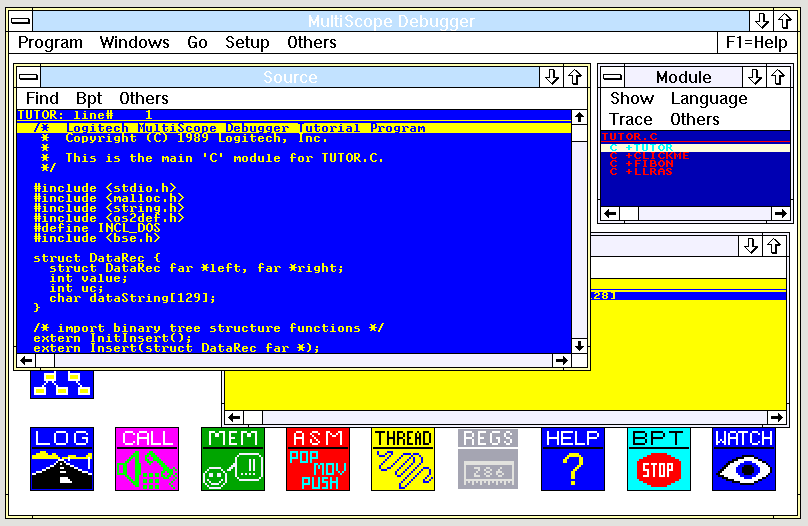Maximize the yellow background window

tap(774, 246)
